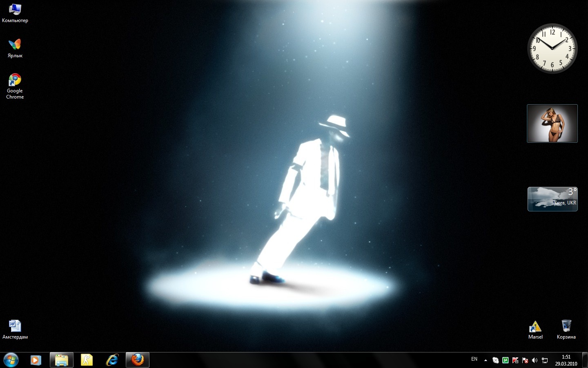Open the volume speaker control
588x368 pixels.
[535, 360]
